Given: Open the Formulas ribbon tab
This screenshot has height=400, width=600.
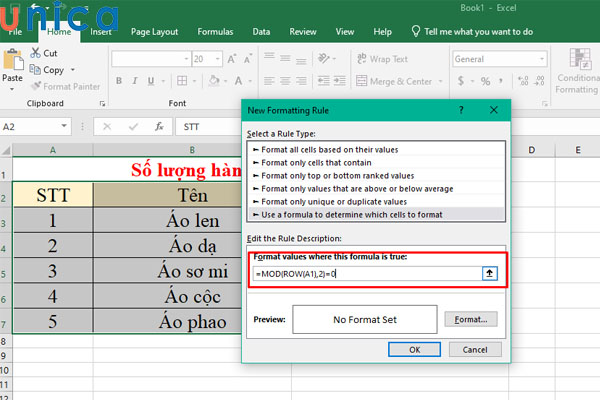Looking at the screenshot, I should (x=214, y=31).
